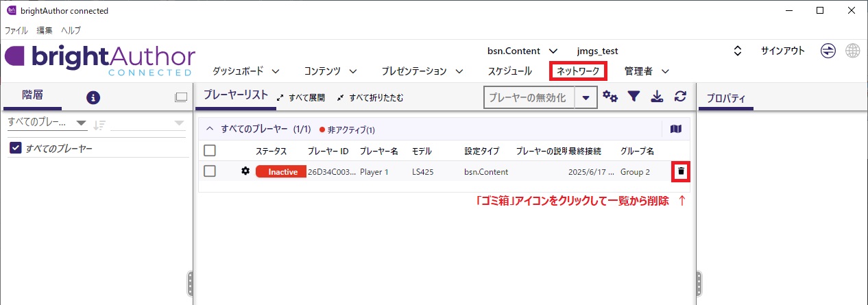Screen dimensions: 868x305
Task: Open the empty sort dropdown in hierarchy
Action: (147, 123)
